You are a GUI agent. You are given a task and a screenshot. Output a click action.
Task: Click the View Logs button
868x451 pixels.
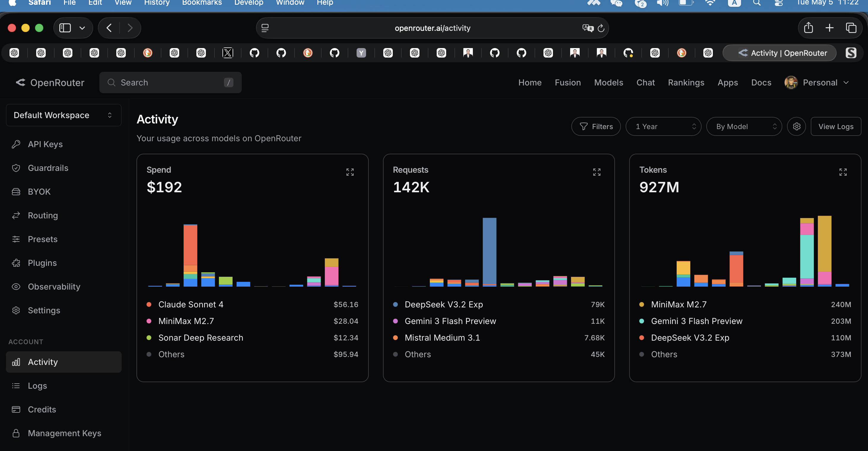click(x=836, y=126)
